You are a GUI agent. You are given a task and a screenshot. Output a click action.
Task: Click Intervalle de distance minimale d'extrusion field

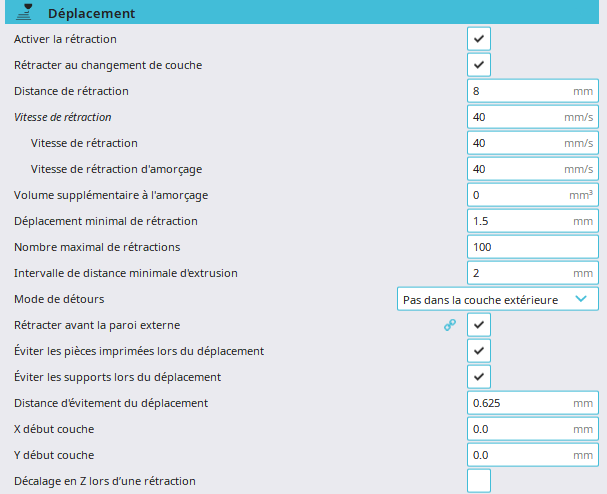(533, 273)
